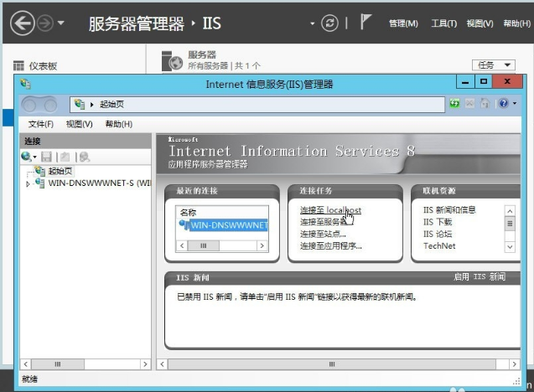This screenshot has width=534, height=392.
Task: Click 就绪 status bar text
Action: (x=29, y=379)
